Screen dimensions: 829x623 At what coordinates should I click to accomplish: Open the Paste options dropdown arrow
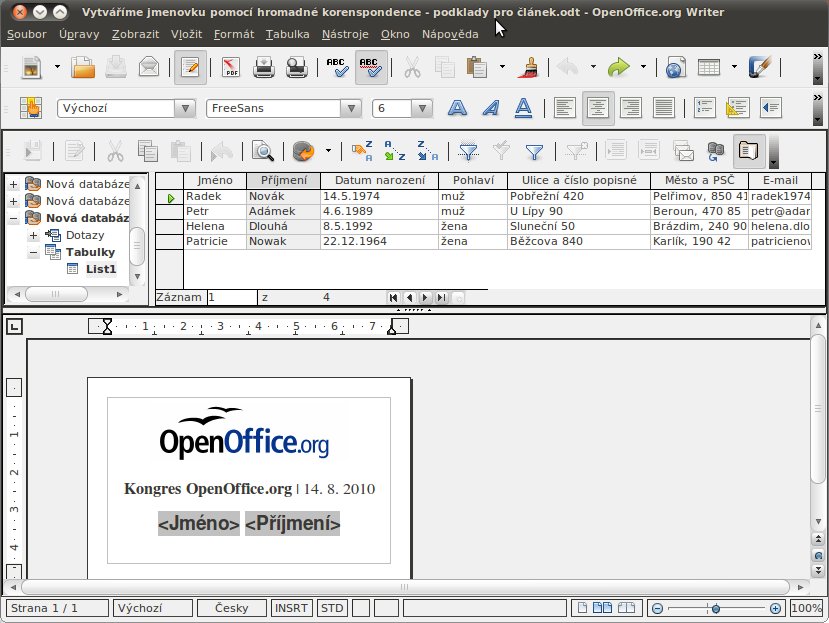click(x=502, y=67)
